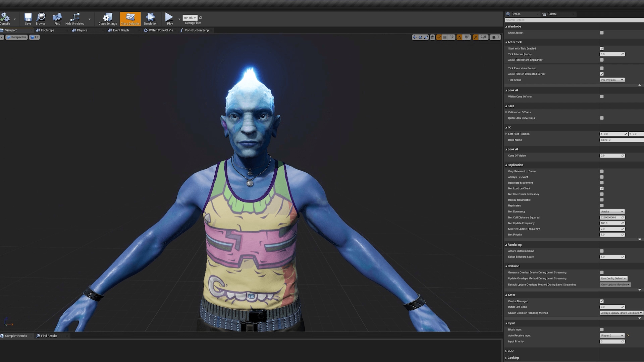Toggle world/local coordinate system cube icon

coord(433,37)
